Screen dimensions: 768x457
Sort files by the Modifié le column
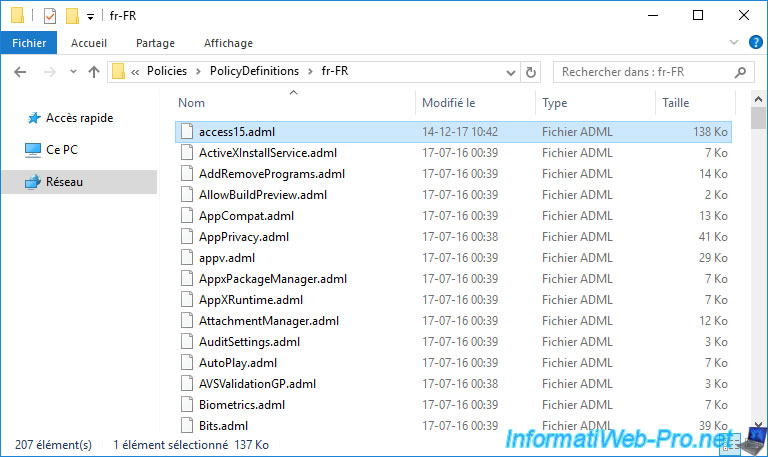(449, 103)
